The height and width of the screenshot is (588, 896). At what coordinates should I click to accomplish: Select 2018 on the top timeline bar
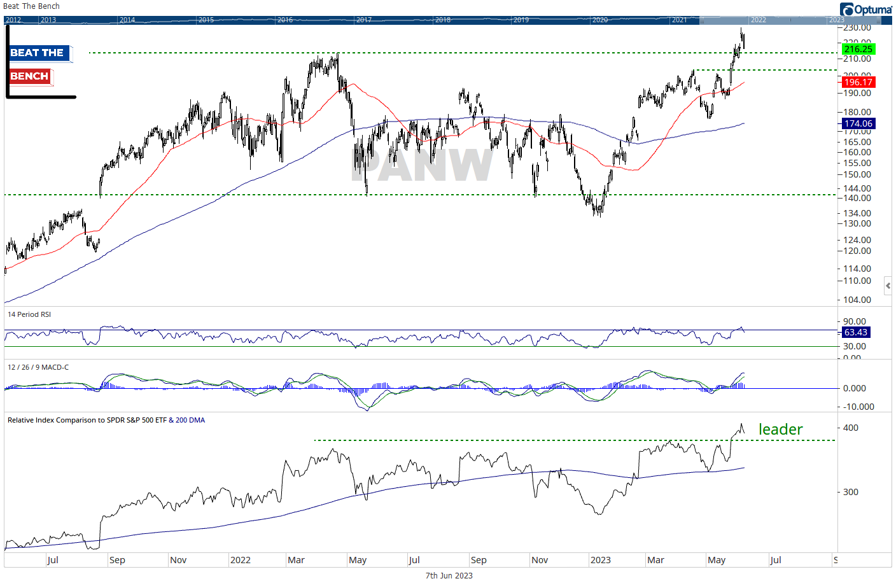point(443,20)
